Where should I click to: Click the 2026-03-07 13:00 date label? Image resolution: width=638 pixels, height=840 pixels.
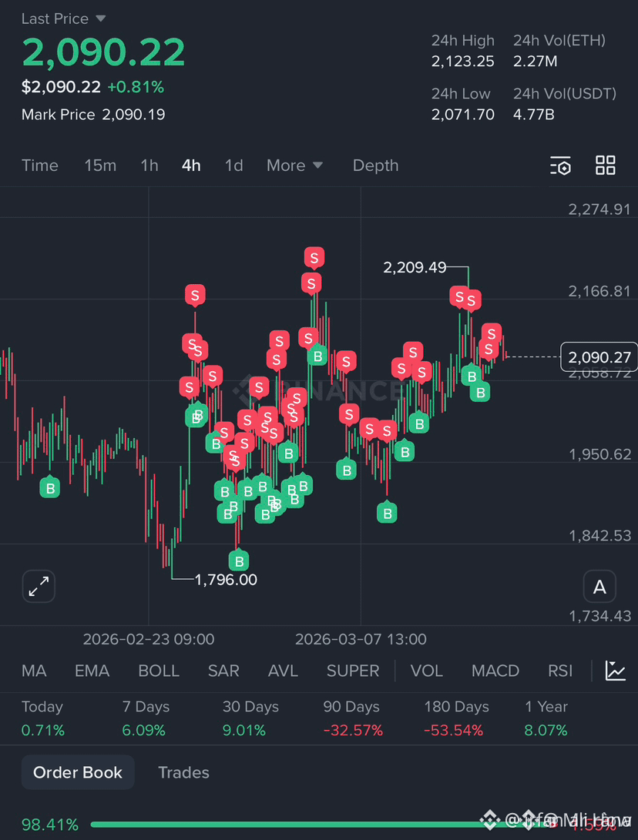point(361,639)
